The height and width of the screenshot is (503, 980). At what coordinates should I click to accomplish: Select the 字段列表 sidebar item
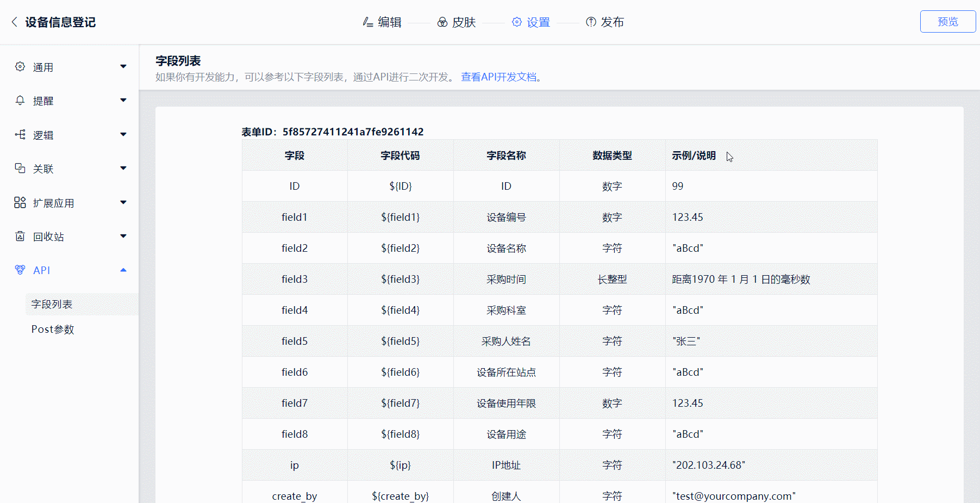pyautogui.click(x=52, y=305)
